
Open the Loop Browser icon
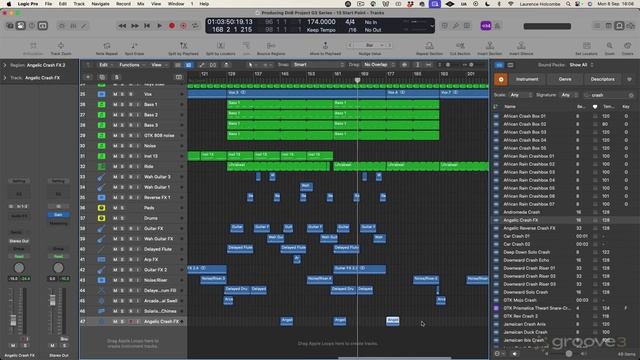pyautogui.click(x=619, y=26)
